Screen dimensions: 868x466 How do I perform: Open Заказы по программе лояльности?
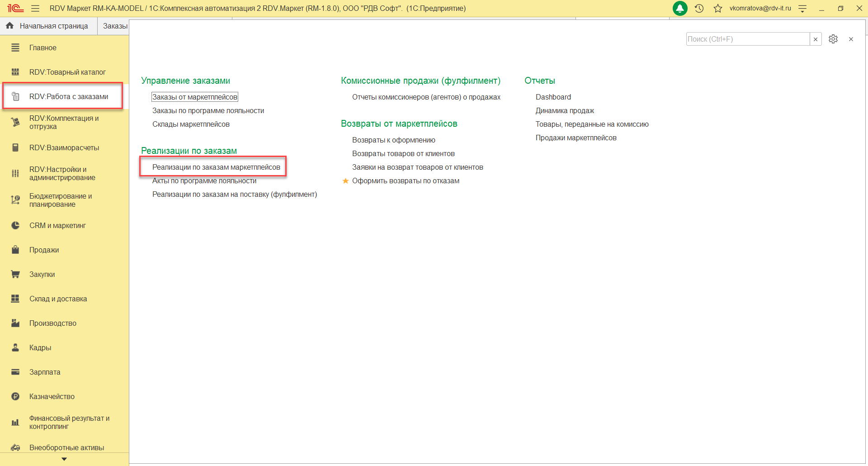(x=208, y=110)
